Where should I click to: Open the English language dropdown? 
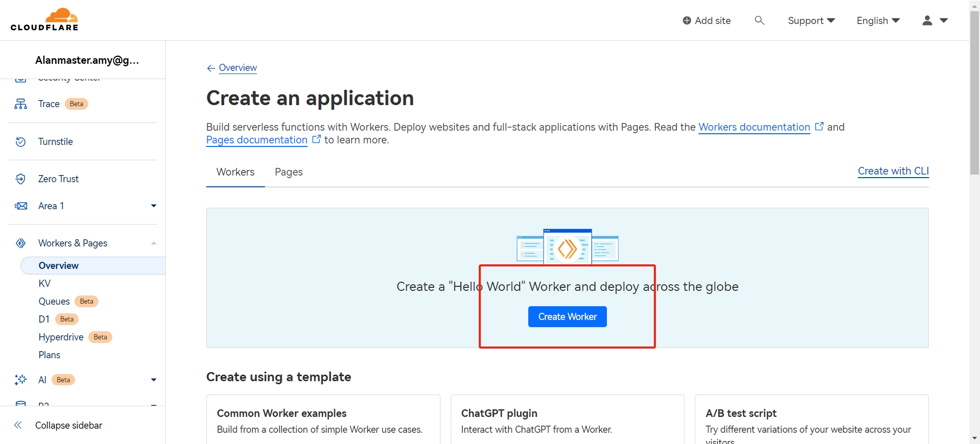tap(878, 20)
